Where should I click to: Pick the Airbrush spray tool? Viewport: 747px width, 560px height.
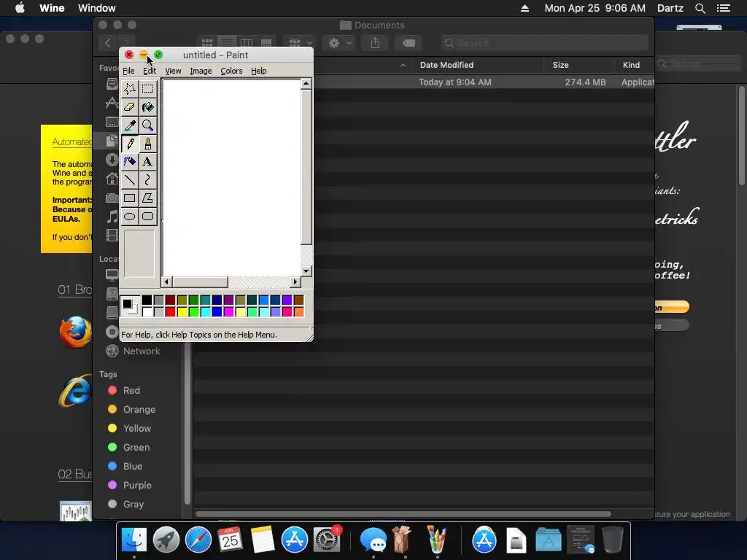[x=130, y=161]
